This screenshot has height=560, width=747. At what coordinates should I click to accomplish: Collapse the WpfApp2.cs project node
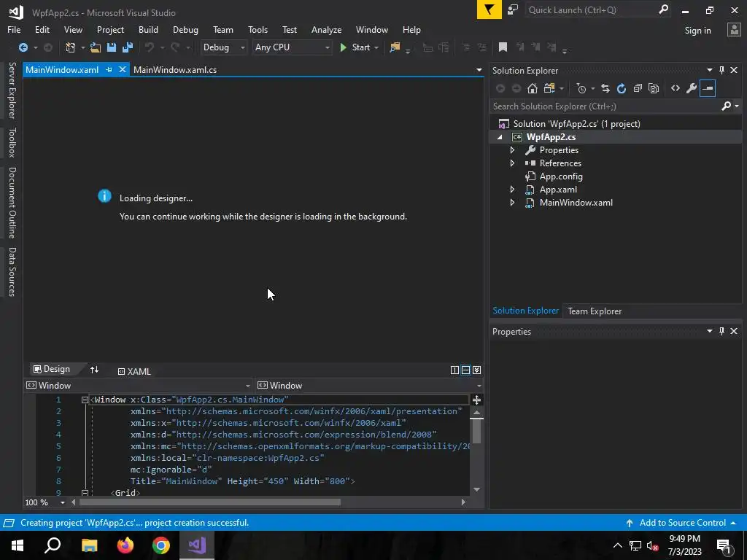click(500, 137)
